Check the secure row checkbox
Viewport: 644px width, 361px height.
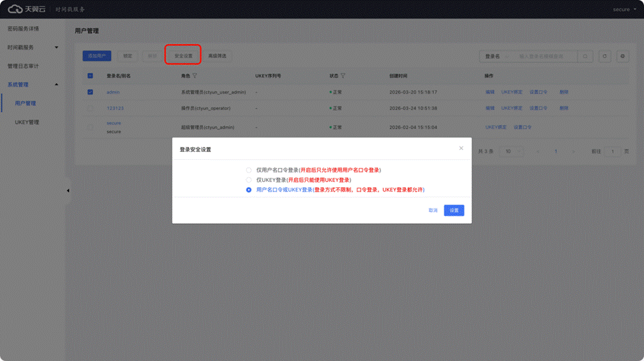(x=90, y=127)
